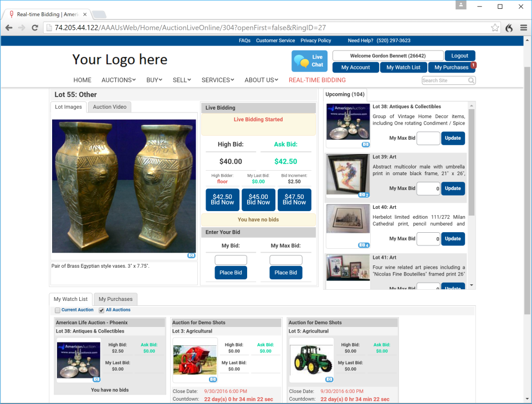Open the Live Chat widget
Screen dimensions: 532x404
309,60
